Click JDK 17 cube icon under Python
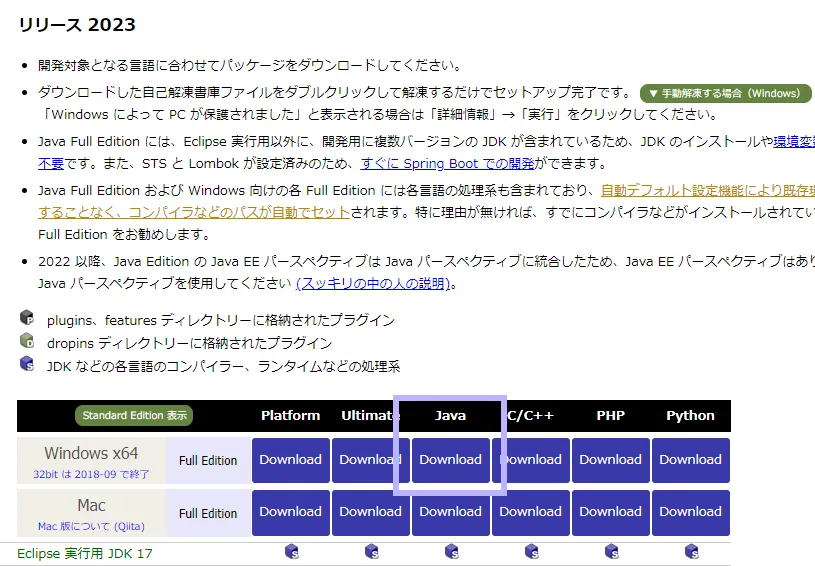 point(692,551)
